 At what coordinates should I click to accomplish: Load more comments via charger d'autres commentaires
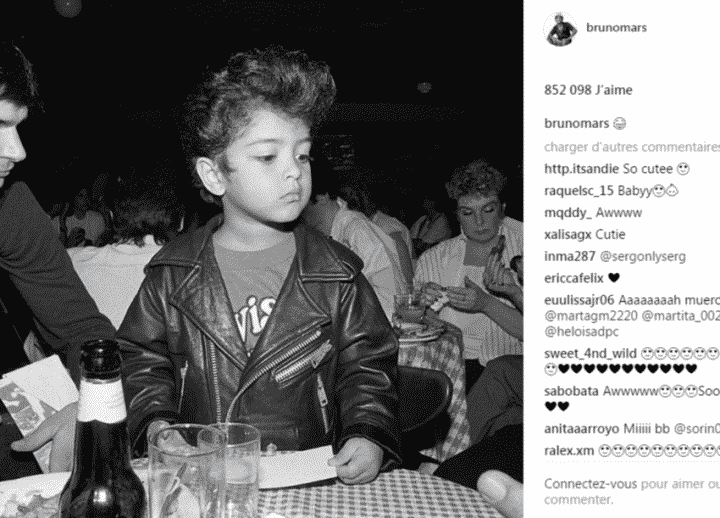tap(632, 147)
